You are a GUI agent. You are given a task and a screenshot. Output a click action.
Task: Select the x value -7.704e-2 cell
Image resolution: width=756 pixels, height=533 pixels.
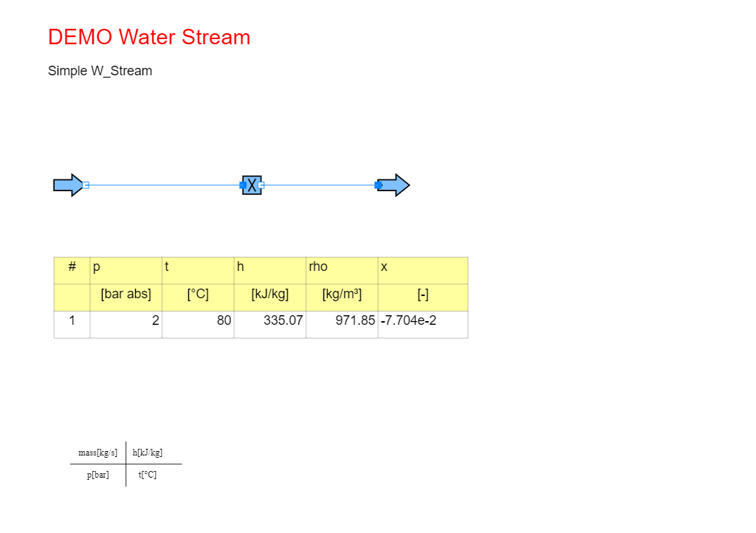point(423,324)
